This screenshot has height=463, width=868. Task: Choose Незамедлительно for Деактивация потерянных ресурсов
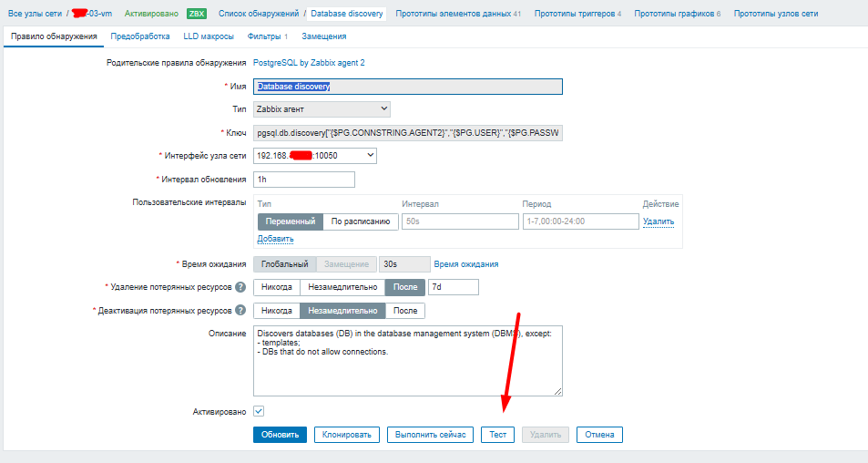[342, 311]
